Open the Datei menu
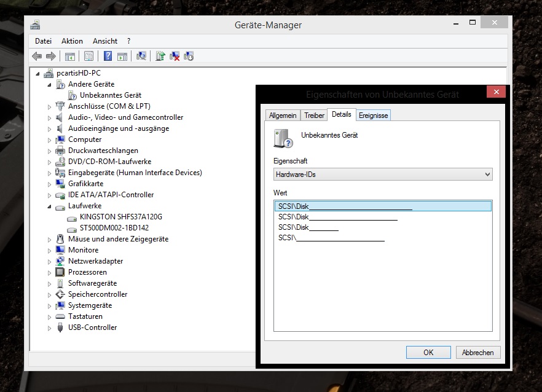 43,41
